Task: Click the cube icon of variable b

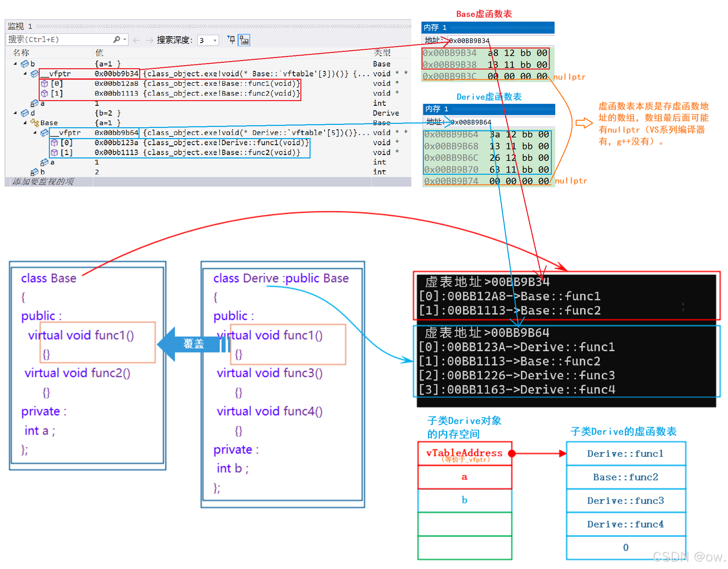Action: click(x=25, y=64)
